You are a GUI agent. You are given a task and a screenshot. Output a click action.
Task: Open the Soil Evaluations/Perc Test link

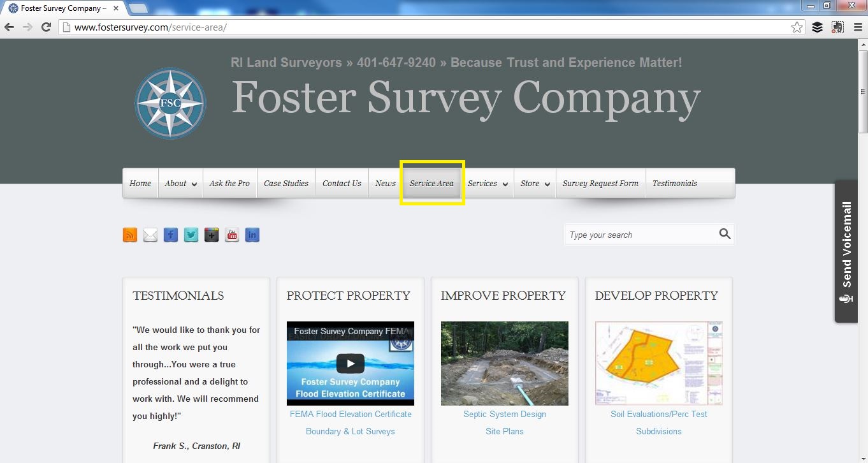(x=659, y=414)
